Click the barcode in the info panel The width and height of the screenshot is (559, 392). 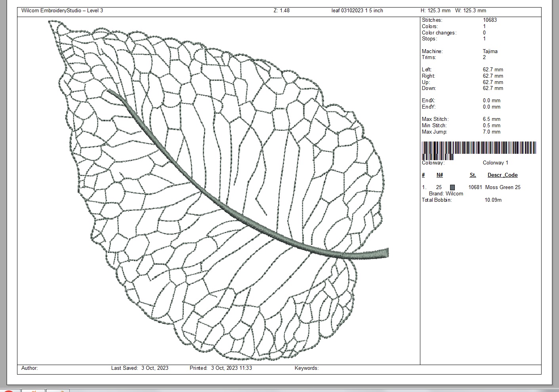[479, 149]
